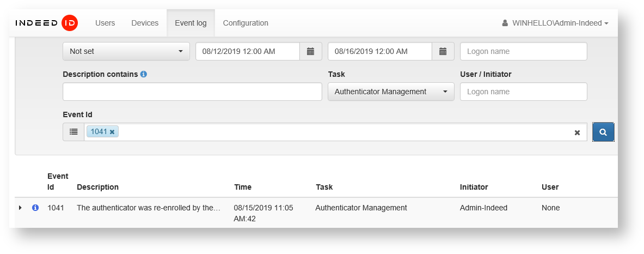Click the start date field 08/12/2019
Screen dimensions: 644x254
(x=248, y=51)
